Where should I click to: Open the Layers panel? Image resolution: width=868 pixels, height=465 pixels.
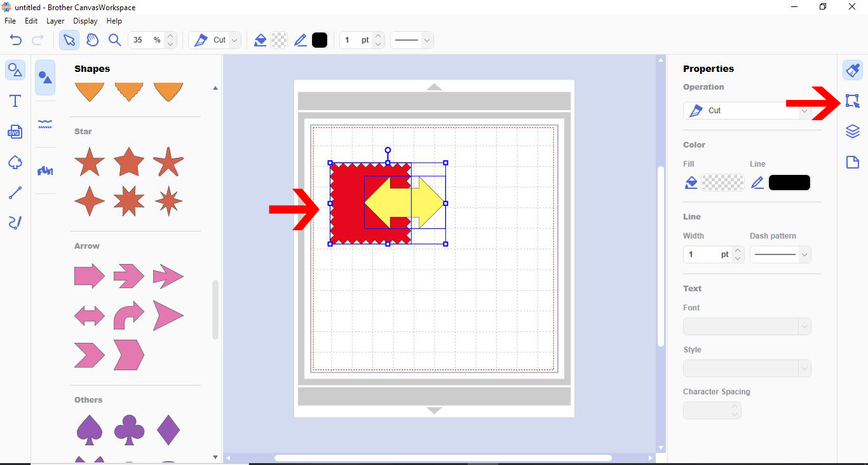[852, 131]
